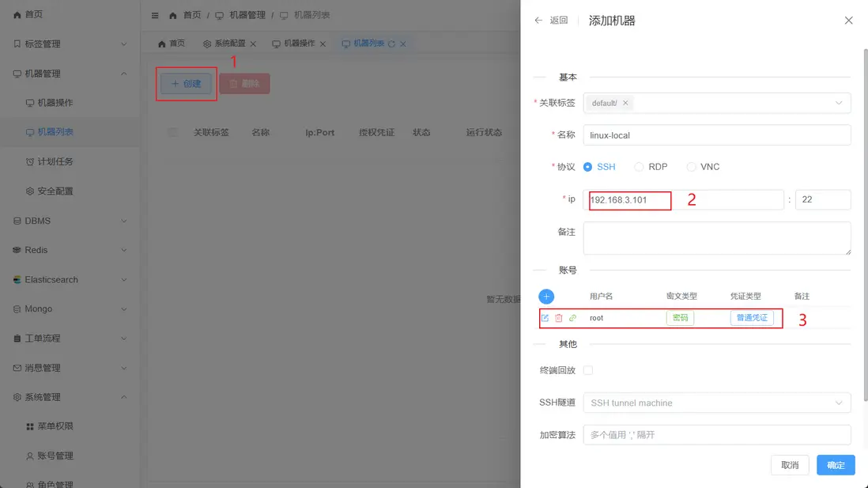Enable the 终端回放 checkbox
Image resolution: width=868 pixels, height=488 pixels.
pos(588,370)
